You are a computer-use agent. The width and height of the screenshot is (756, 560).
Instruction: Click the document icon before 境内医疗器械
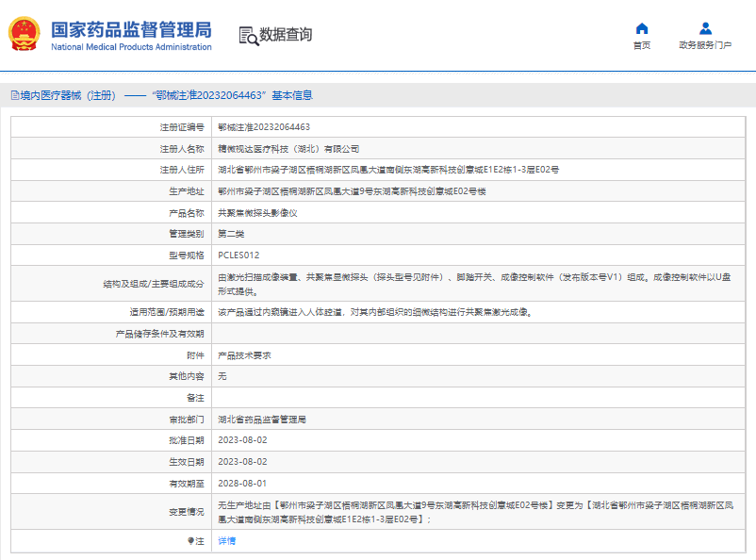(14, 95)
